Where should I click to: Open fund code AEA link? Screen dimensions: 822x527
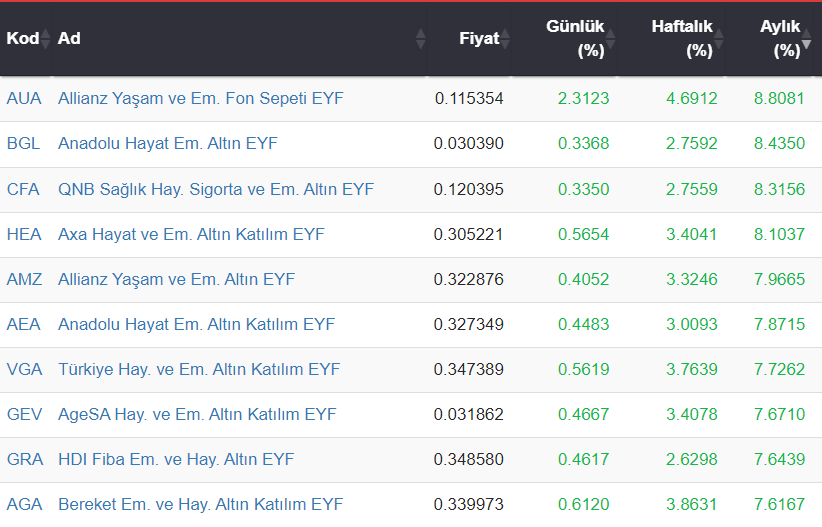(x=24, y=325)
